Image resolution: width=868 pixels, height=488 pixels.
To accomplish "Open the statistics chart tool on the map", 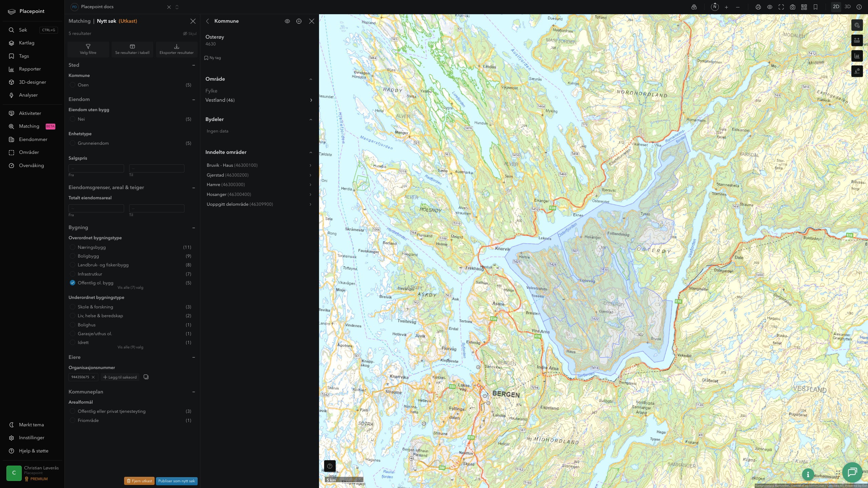I will click(857, 56).
